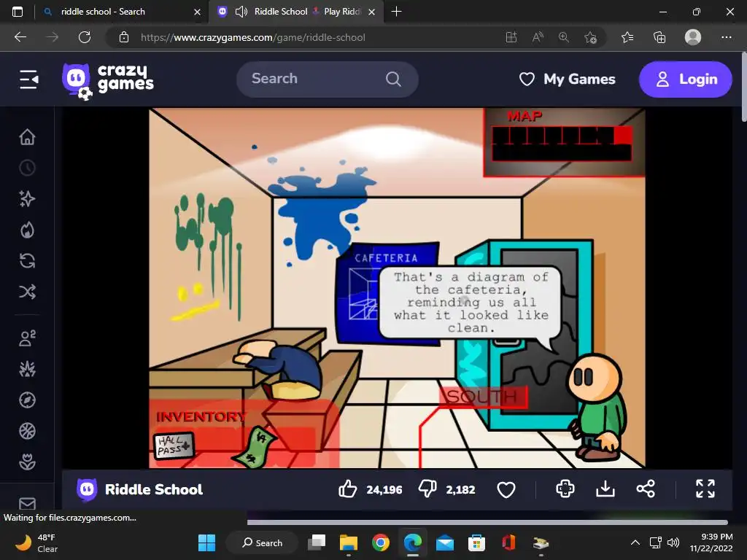Image resolution: width=747 pixels, height=560 pixels.
Task: Open the Adventure compass icon
Action: pyautogui.click(x=27, y=400)
